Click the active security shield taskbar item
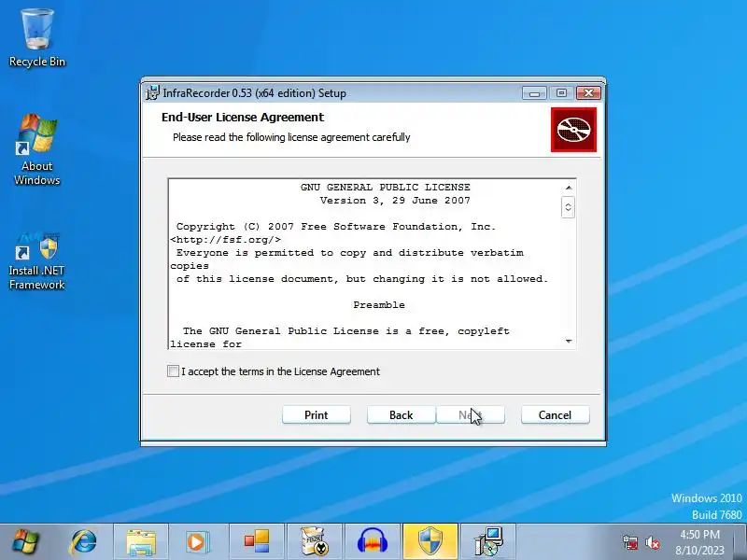Screen dimensions: 747x560 [430, 541]
